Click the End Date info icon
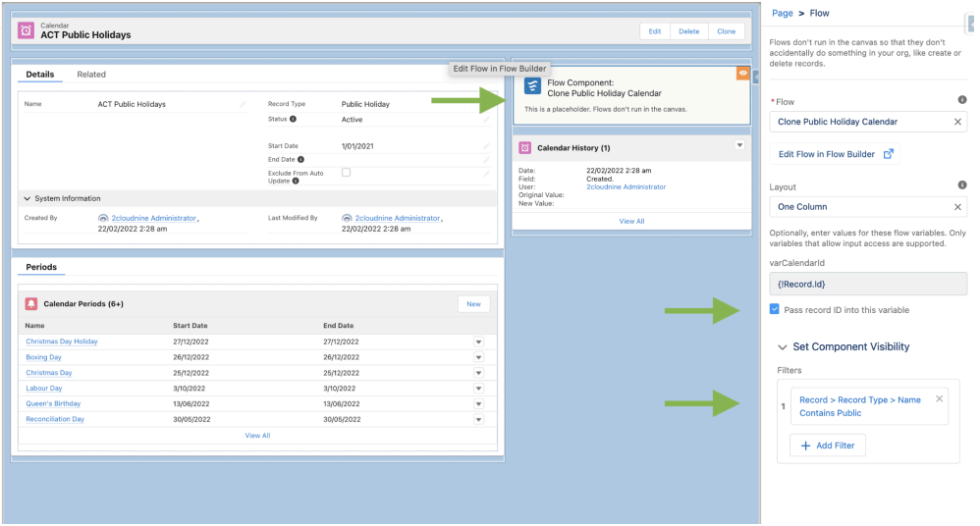 pos(300,159)
